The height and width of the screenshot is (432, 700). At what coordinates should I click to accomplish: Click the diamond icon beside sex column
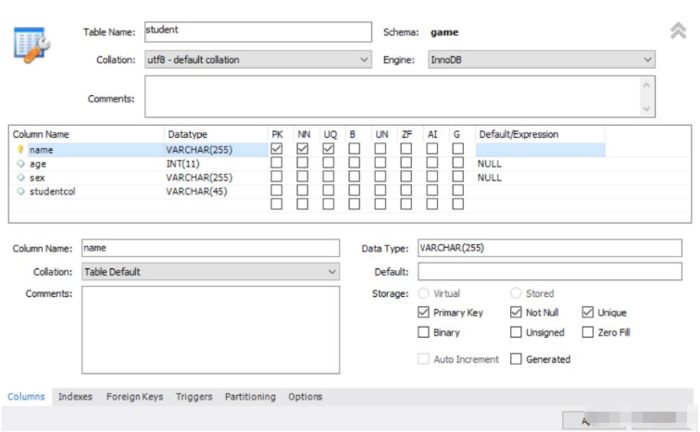20,178
